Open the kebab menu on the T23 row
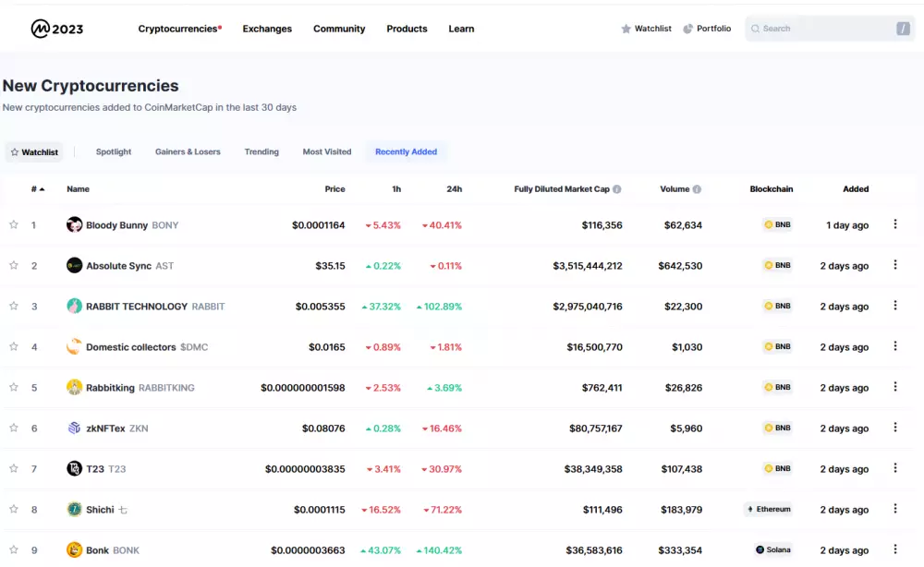This screenshot has height=567, width=924. tap(894, 468)
